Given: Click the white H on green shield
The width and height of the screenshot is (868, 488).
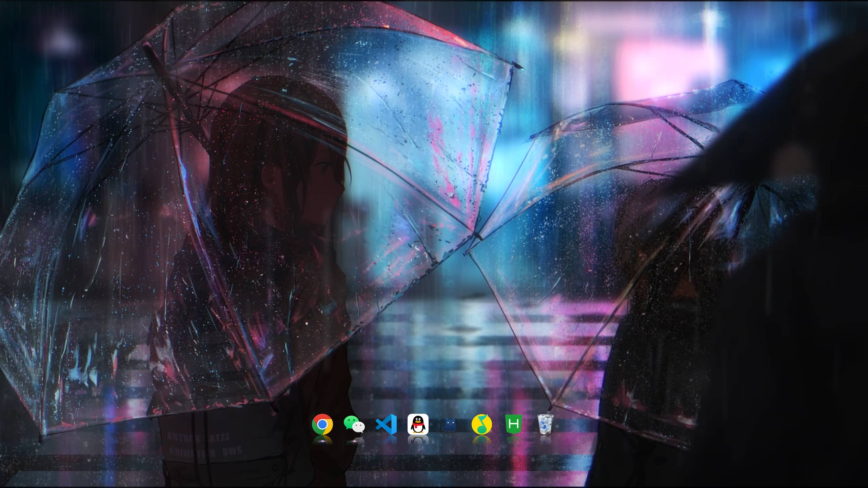Looking at the screenshot, I should [513, 424].
